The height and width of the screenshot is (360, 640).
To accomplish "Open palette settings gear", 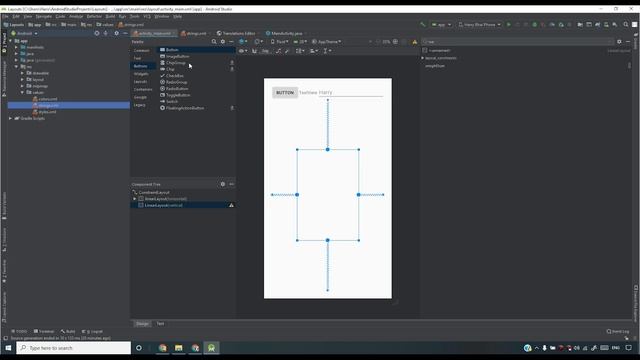I will 223,42.
